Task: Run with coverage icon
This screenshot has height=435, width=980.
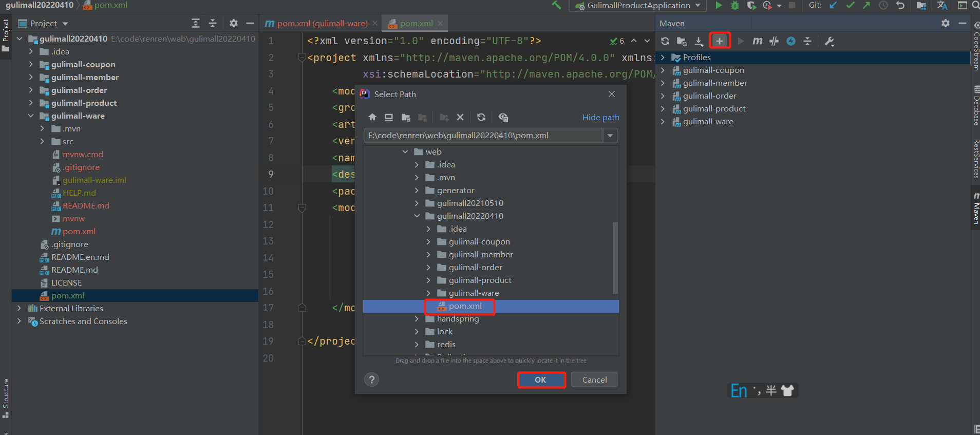Action: coord(751,5)
